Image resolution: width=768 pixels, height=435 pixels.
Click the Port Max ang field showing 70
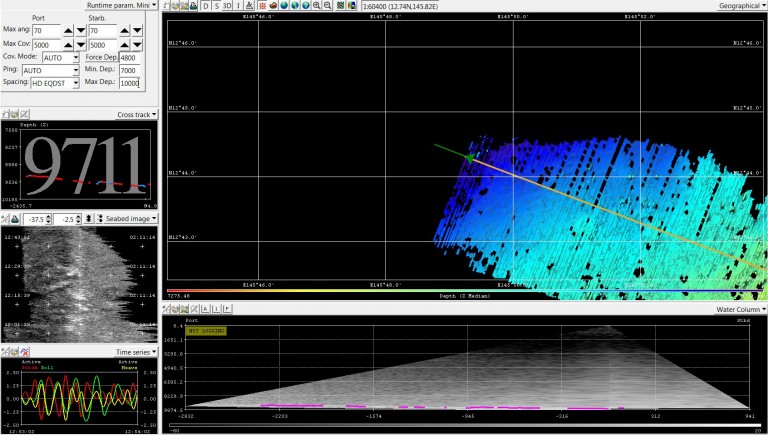(47, 31)
